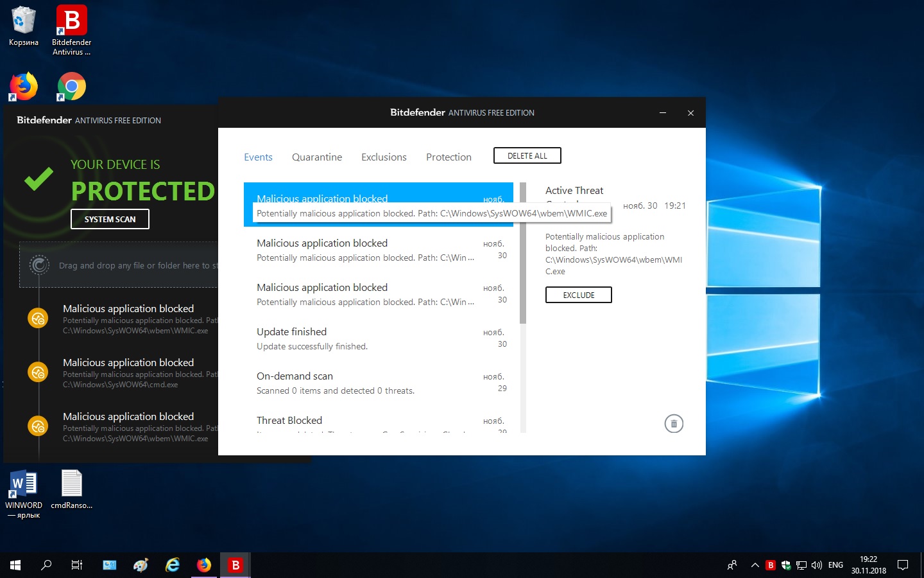Select second Malicious application blocked event
This screenshot has width=924, height=578.
tap(379, 250)
